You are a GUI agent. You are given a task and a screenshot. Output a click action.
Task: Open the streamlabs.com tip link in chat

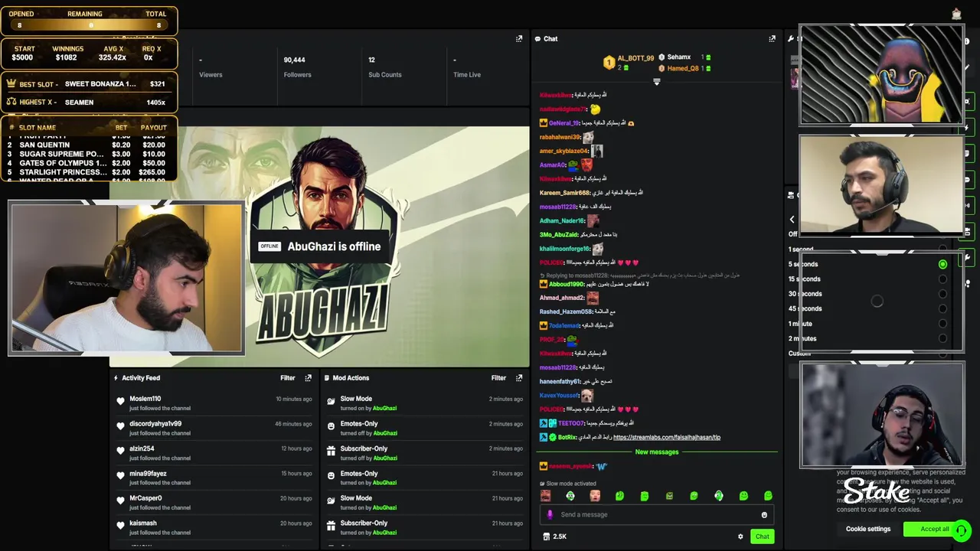pyautogui.click(x=667, y=438)
